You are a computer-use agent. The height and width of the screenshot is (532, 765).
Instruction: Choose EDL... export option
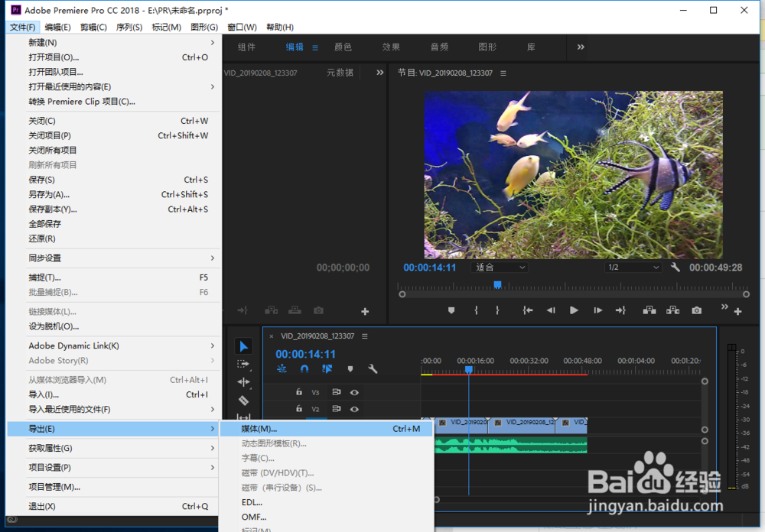(x=327, y=502)
